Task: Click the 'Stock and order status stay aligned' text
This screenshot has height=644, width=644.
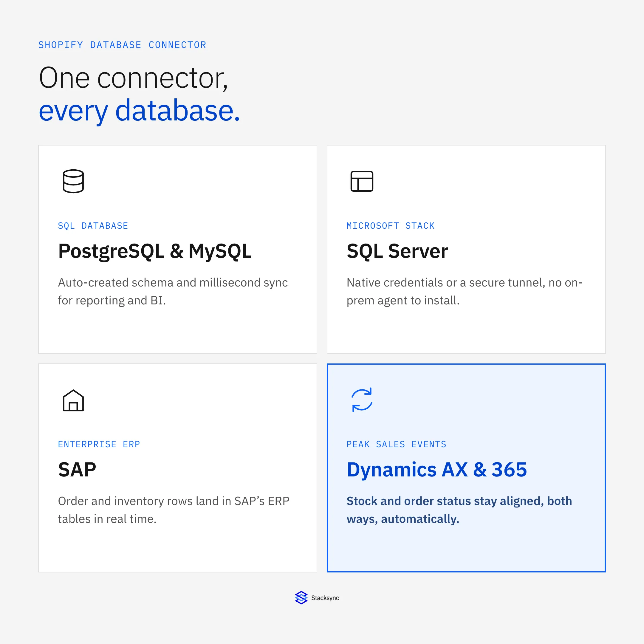Action: [x=459, y=510]
